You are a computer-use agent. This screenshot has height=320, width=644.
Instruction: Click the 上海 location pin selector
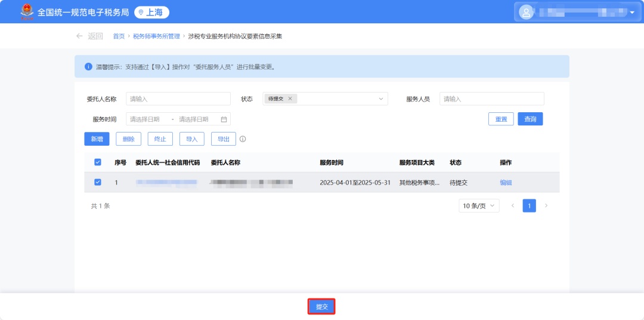pos(151,12)
